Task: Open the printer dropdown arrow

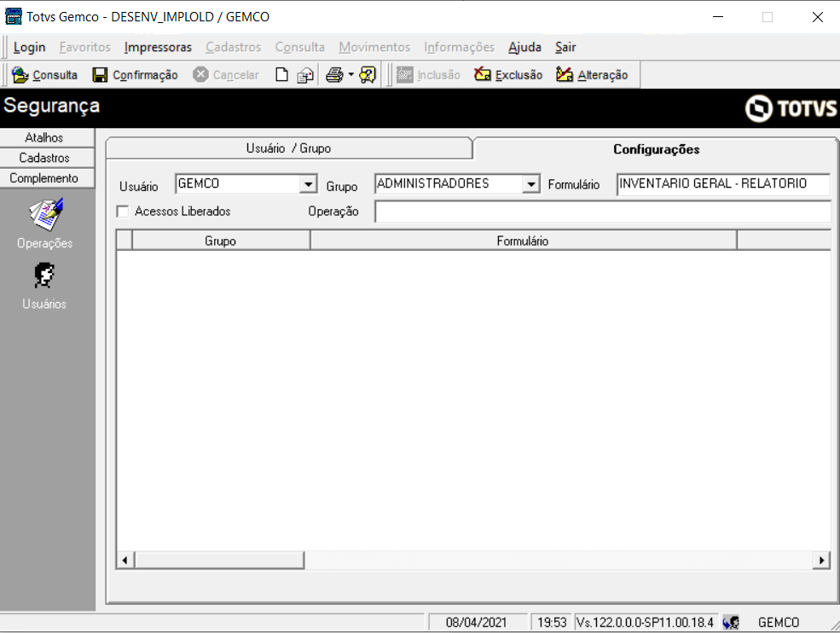Action: pyautogui.click(x=350, y=74)
